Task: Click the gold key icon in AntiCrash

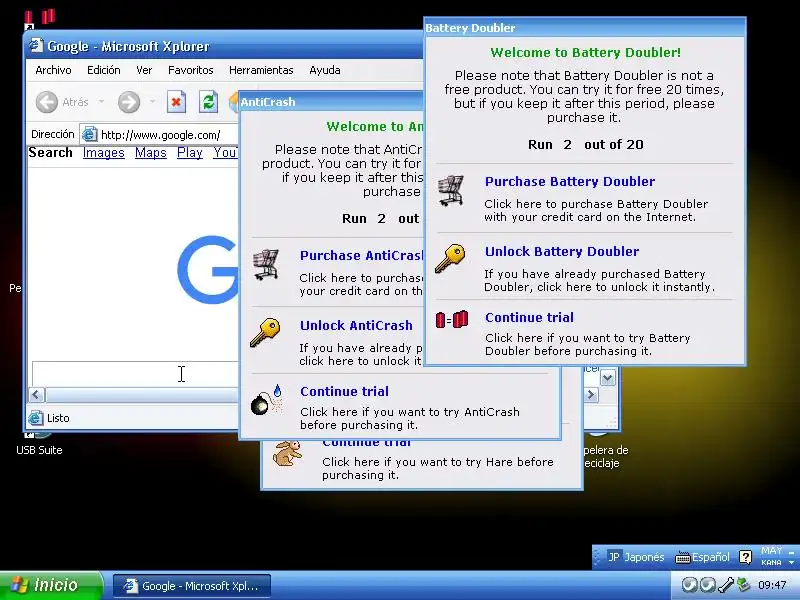Action: (265, 333)
